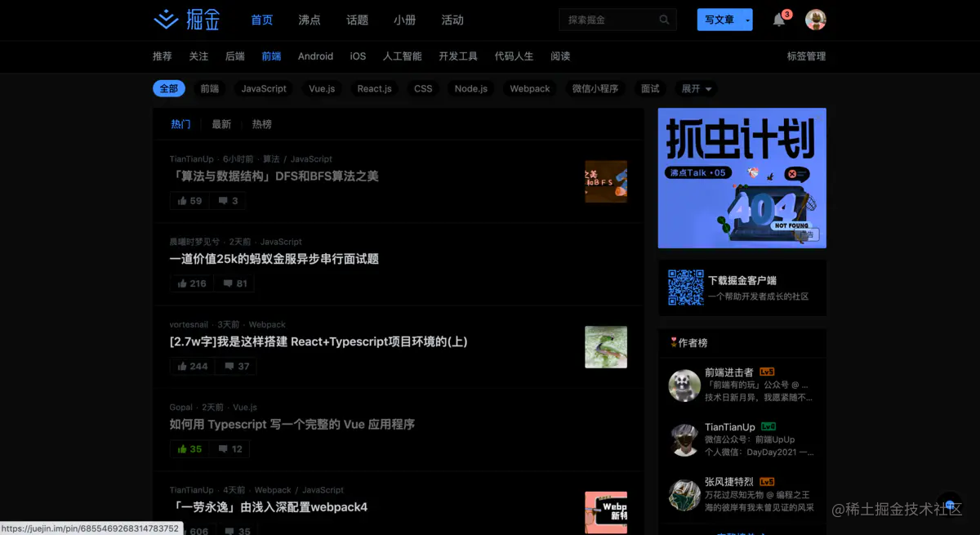
Task: Select the 后端 category
Action: [235, 56]
